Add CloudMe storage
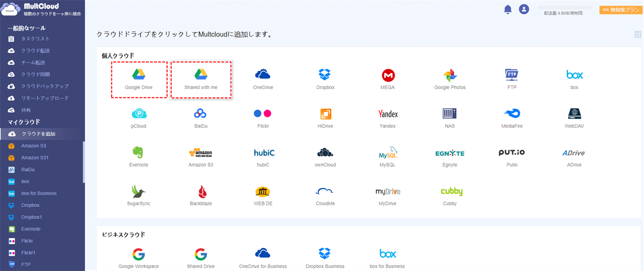This screenshot has width=644, height=271. coord(325,196)
